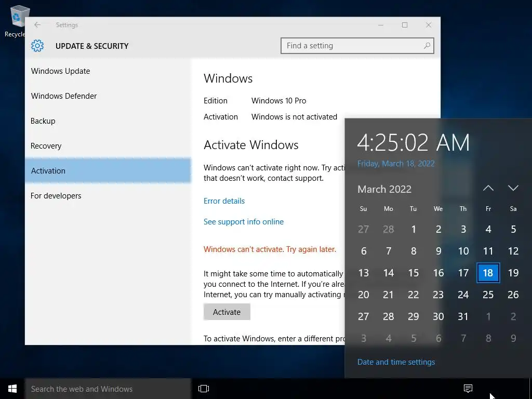
Task: Click the red Windows can't activate message
Action: point(270,249)
